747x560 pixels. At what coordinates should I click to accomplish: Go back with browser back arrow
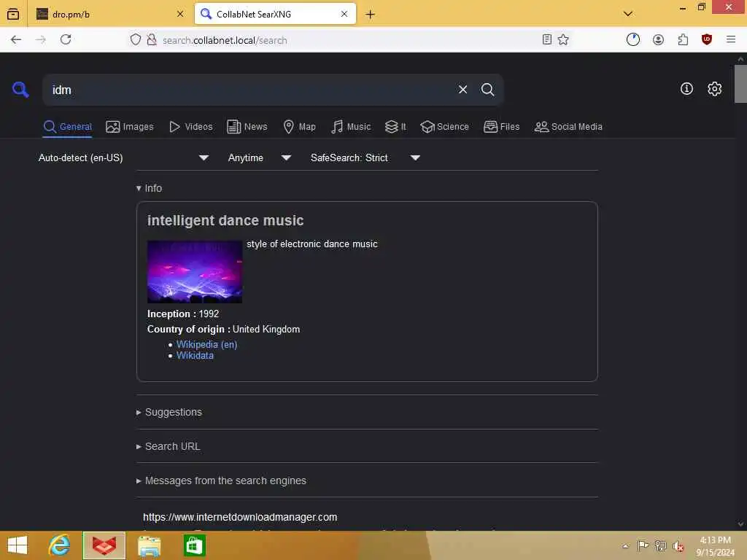[16, 39]
